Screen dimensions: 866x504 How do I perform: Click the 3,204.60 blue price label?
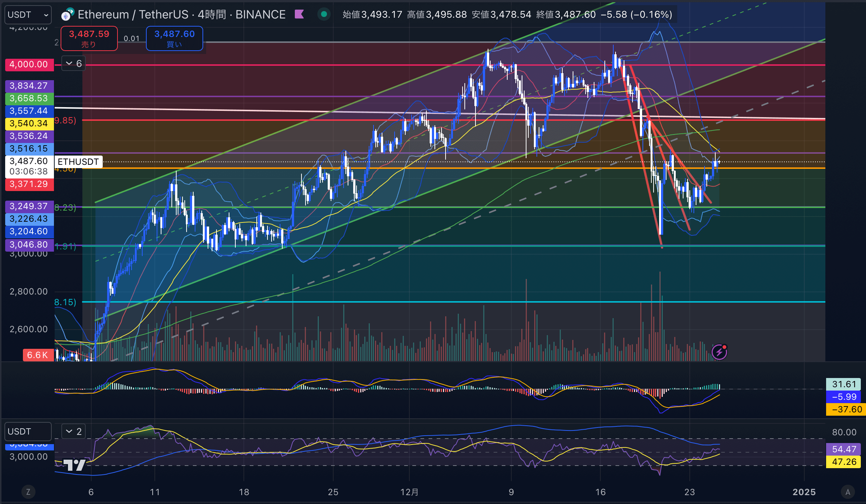(x=29, y=231)
